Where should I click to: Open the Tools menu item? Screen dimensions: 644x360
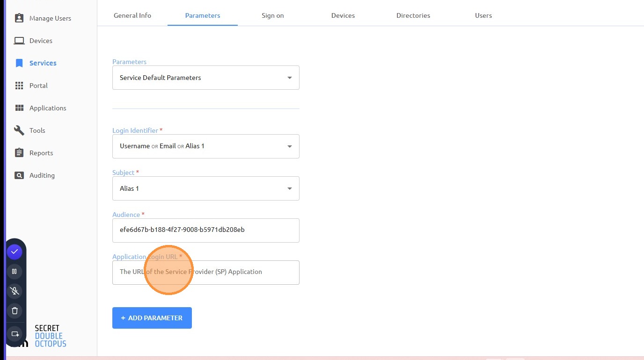pos(37,130)
